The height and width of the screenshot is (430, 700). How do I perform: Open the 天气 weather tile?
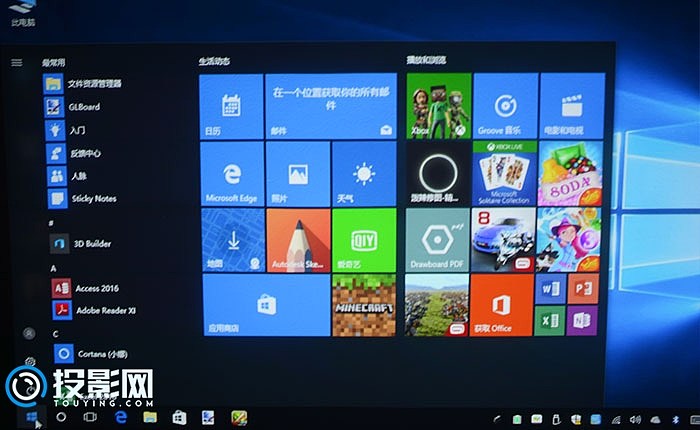click(364, 174)
